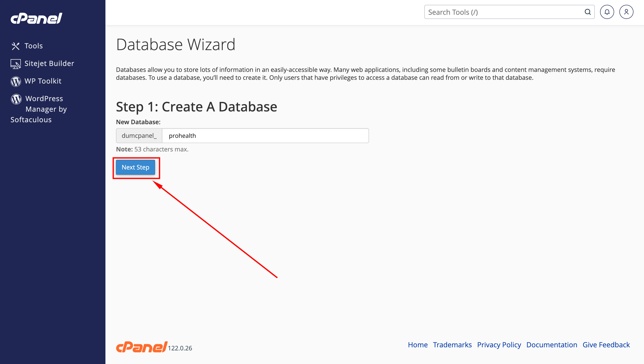Open Tools via wrench icon

[x=16, y=46]
